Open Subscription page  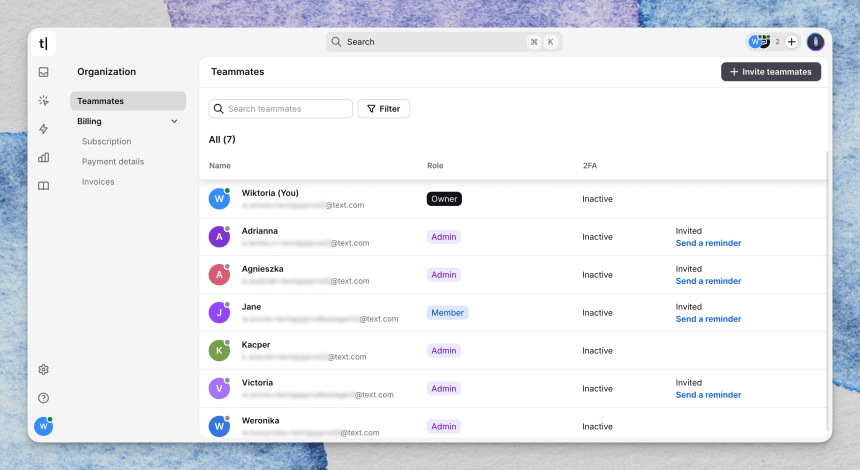pos(106,141)
